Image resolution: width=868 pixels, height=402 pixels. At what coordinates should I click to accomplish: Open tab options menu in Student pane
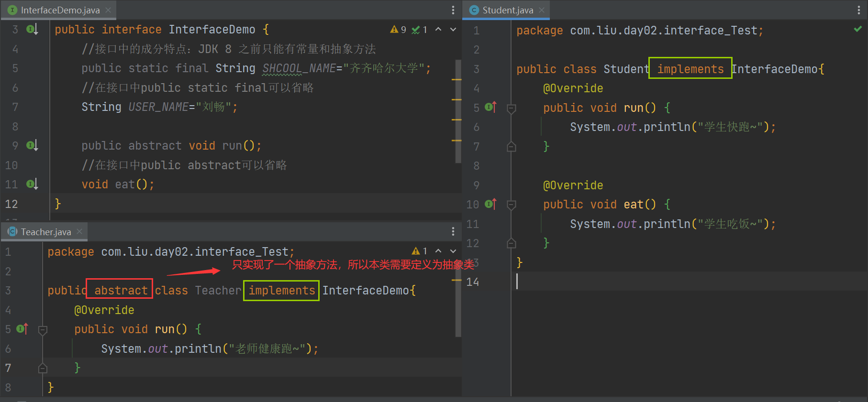pos(859,10)
